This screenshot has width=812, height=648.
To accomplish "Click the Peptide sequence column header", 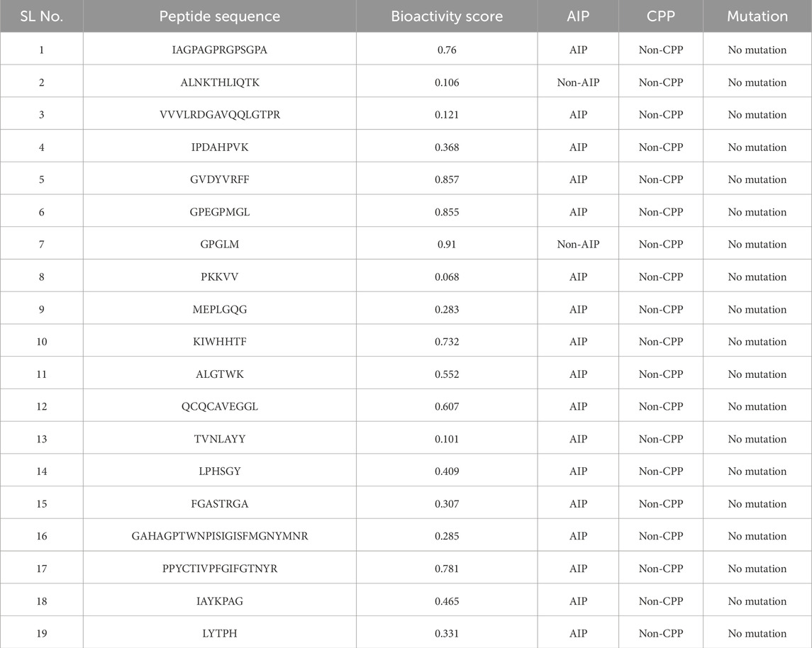I will pos(220,16).
